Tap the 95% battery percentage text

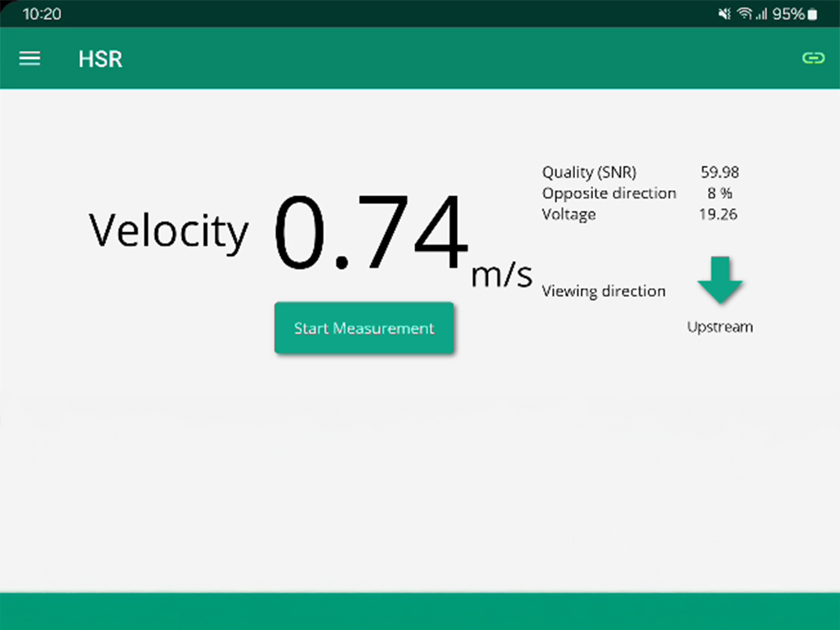787,14
